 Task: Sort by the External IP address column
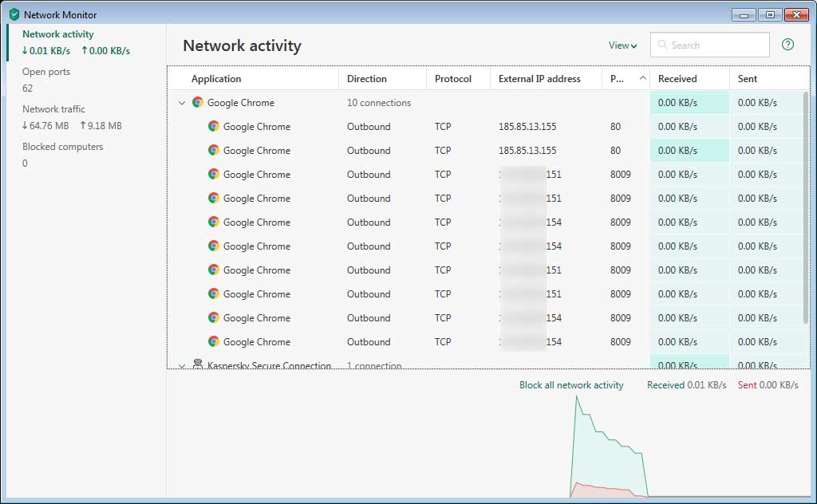coord(546,79)
